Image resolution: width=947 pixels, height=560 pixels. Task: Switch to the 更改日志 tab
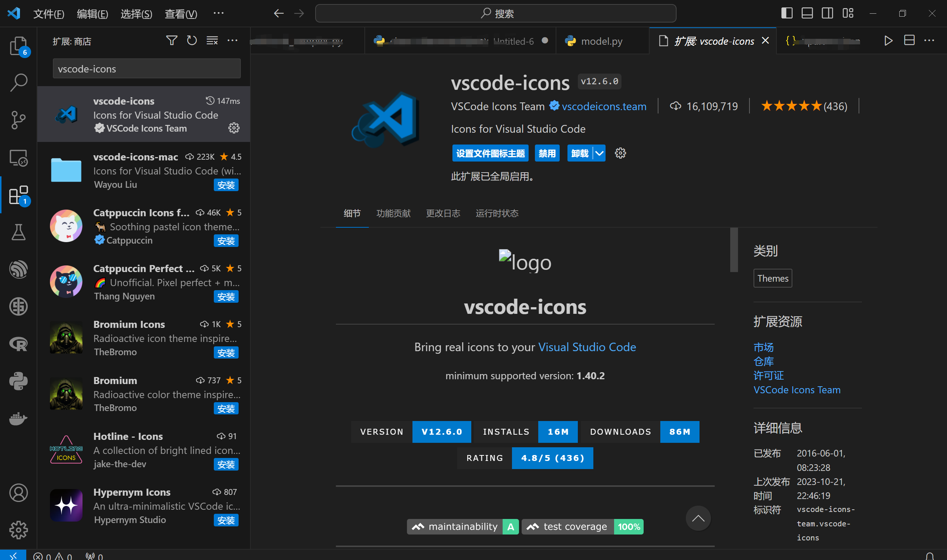click(443, 213)
